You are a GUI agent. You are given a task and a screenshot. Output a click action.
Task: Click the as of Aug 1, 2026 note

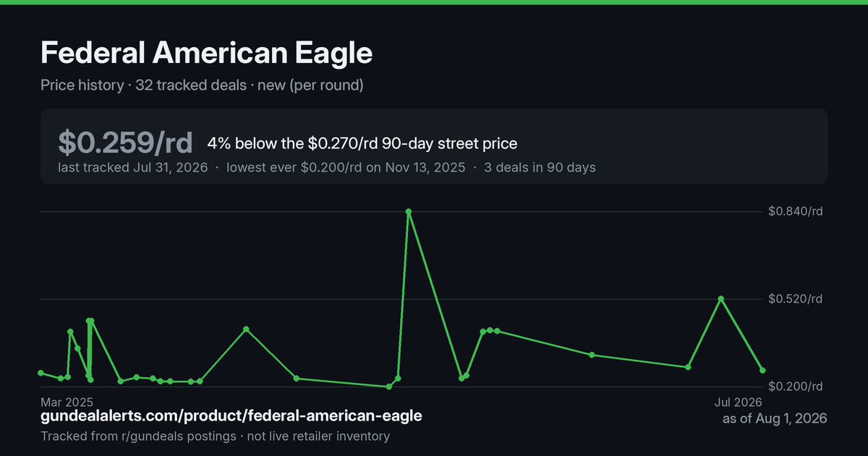[x=775, y=418]
